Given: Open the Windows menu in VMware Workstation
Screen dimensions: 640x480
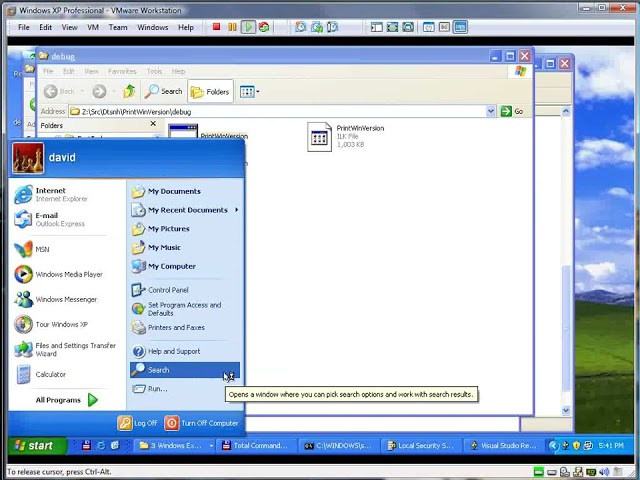Looking at the screenshot, I should [x=153, y=27].
